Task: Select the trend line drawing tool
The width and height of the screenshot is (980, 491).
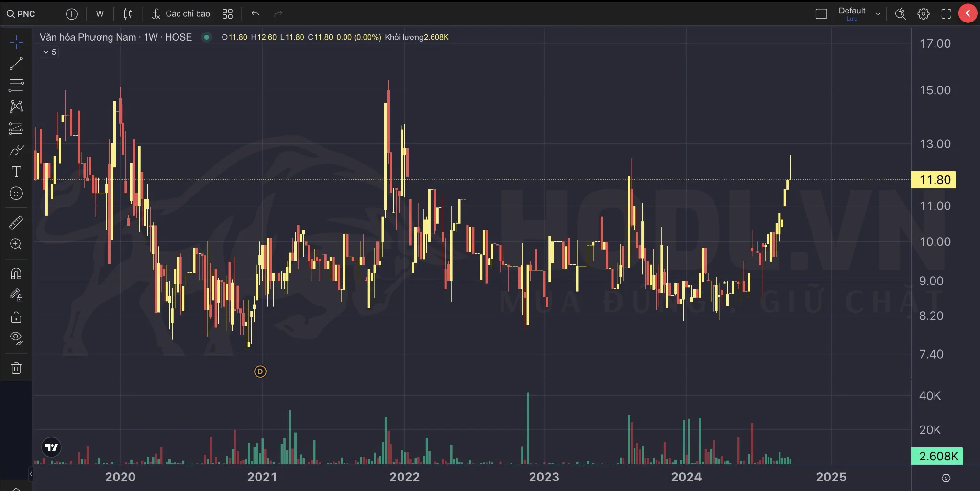Action: 16,64
